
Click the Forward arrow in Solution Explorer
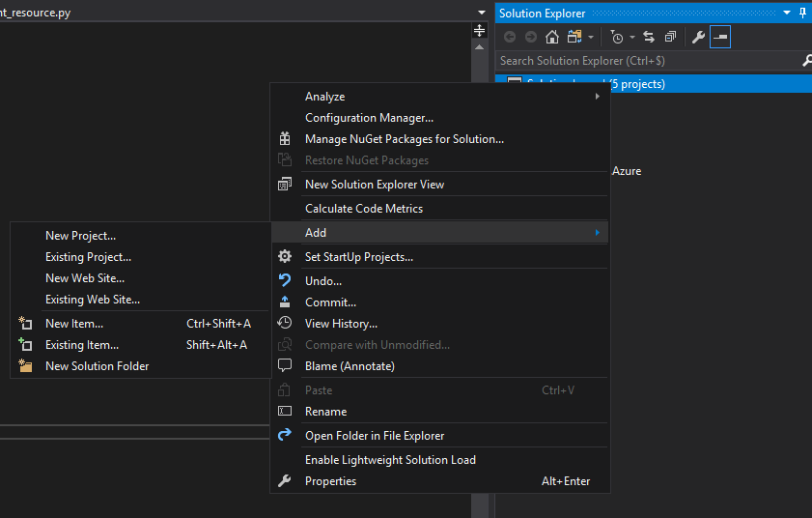pyautogui.click(x=531, y=37)
